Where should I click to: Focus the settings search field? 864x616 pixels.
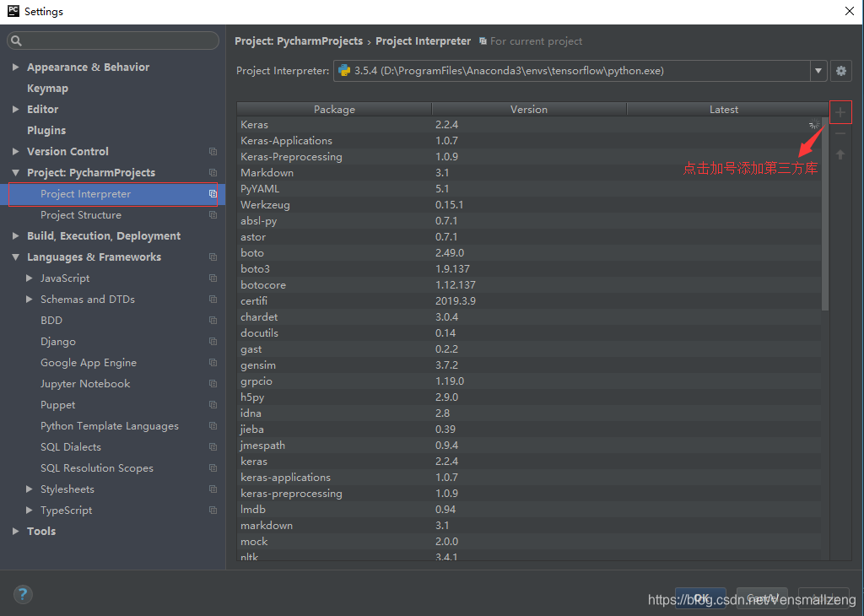(113, 41)
